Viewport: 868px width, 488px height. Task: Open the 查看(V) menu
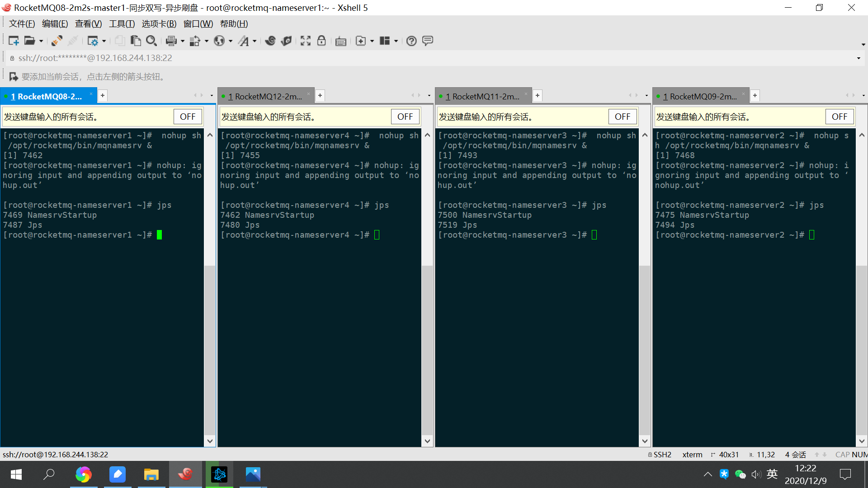88,24
